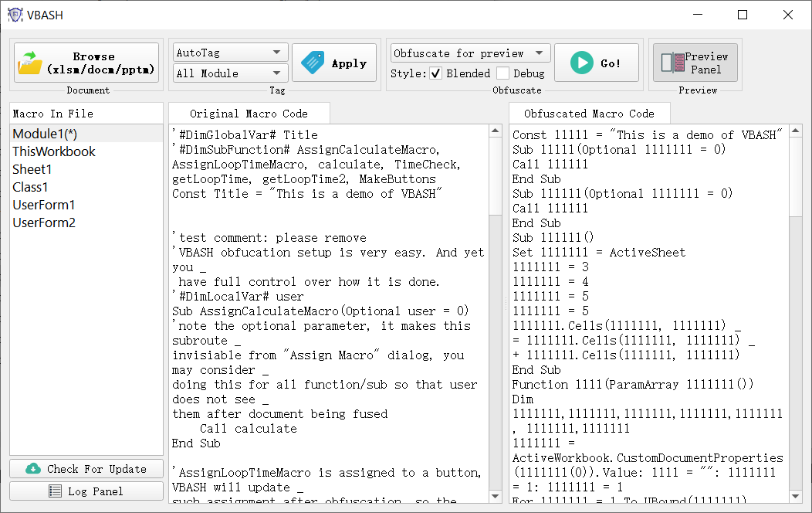Click the Check For Update button
Screen dimensions: 812x513
click(x=86, y=468)
